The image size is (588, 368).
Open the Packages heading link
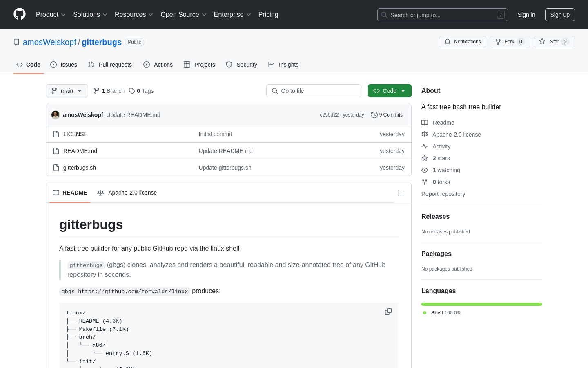(x=437, y=254)
